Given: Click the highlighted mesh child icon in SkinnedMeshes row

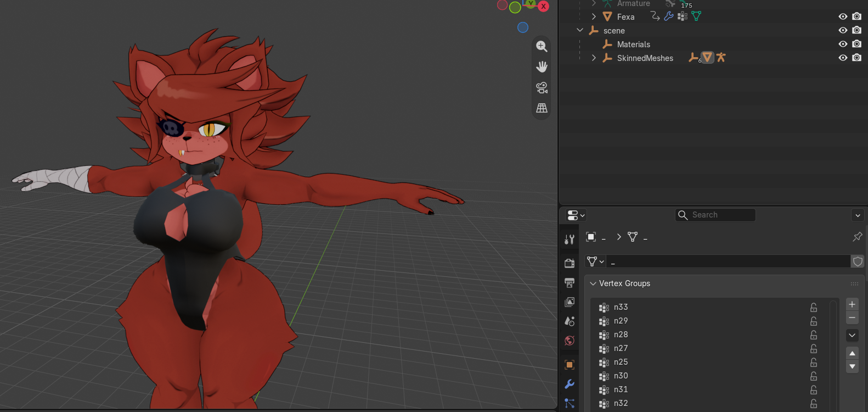Looking at the screenshot, I should pos(707,57).
